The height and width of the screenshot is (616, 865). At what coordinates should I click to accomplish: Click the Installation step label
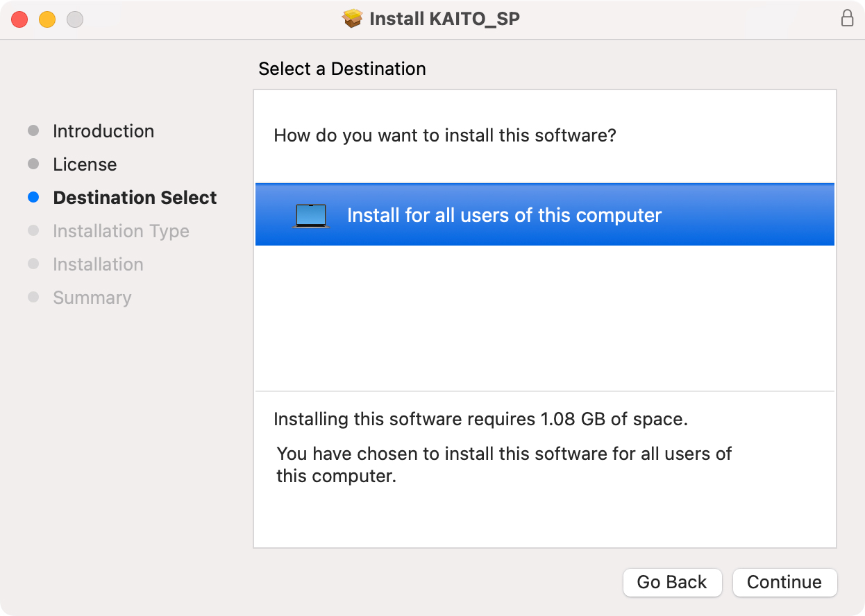(x=98, y=264)
